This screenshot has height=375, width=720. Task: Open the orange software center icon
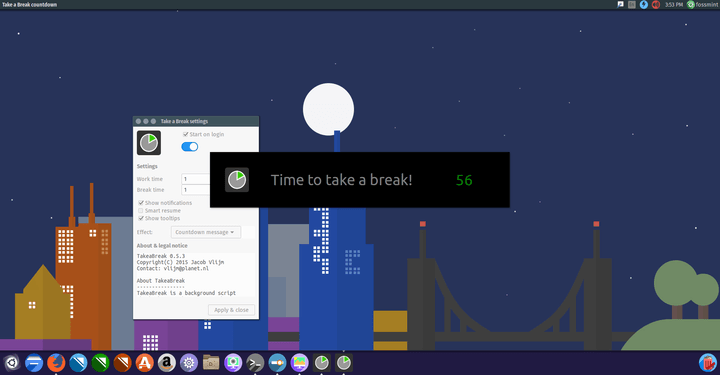[x=144, y=363]
